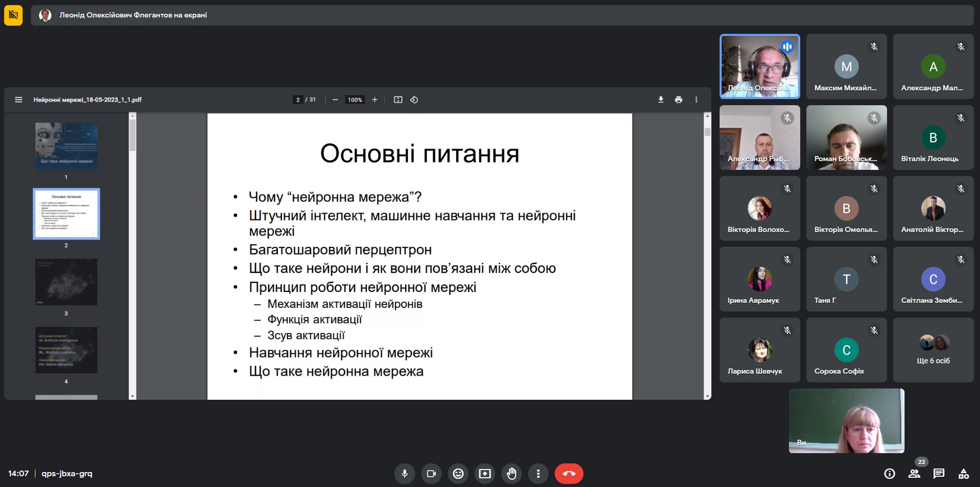Print the PDF document

point(679,100)
